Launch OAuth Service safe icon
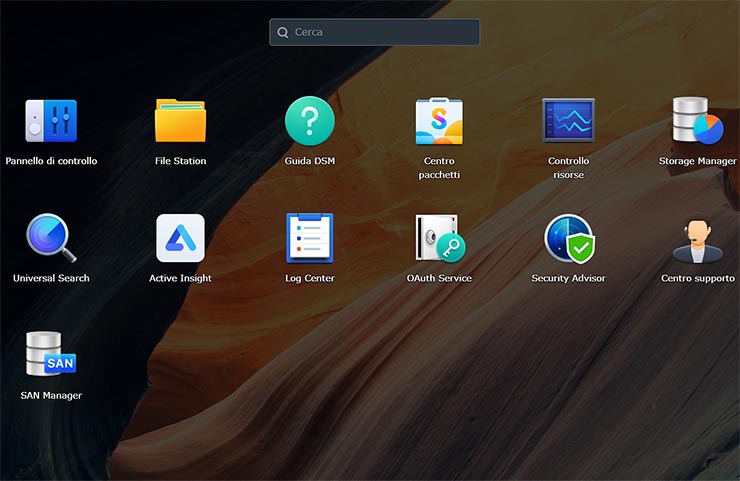740x481 pixels. click(x=439, y=238)
